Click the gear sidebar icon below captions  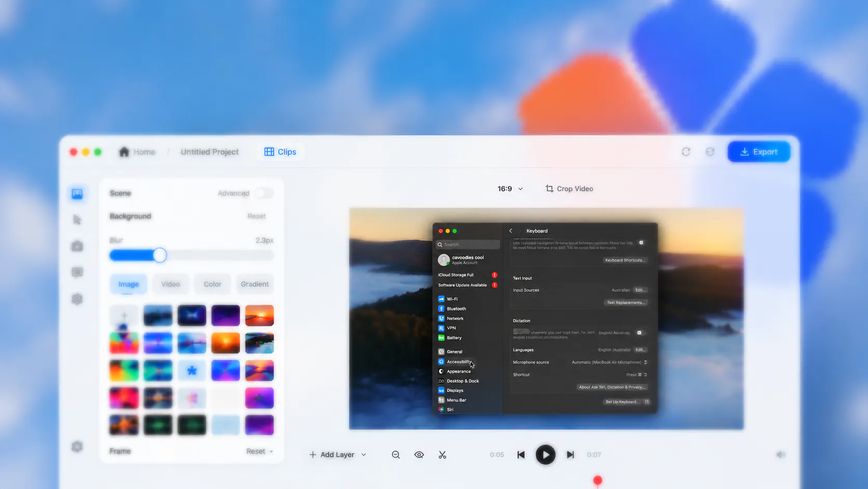(x=77, y=299)
